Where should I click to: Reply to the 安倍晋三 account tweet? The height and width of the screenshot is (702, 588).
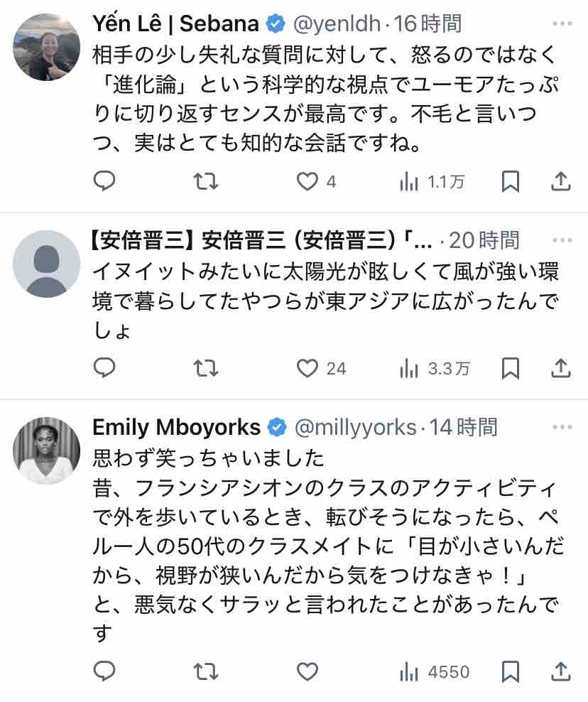tap(104, 368)
